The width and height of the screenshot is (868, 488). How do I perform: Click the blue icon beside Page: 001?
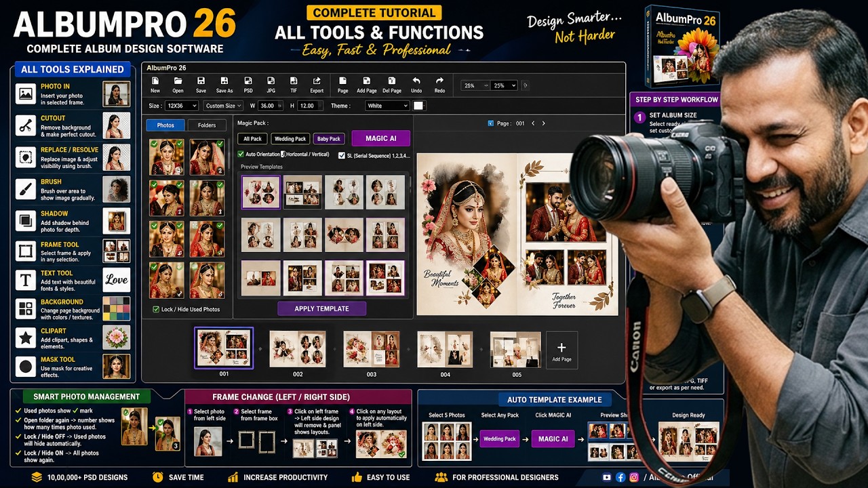click(x=491, y=123)
